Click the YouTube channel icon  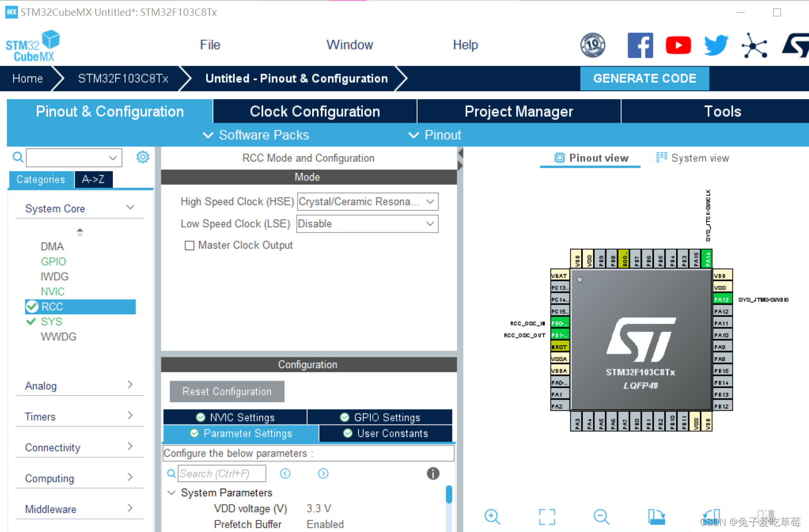click(x=678, y=45)
